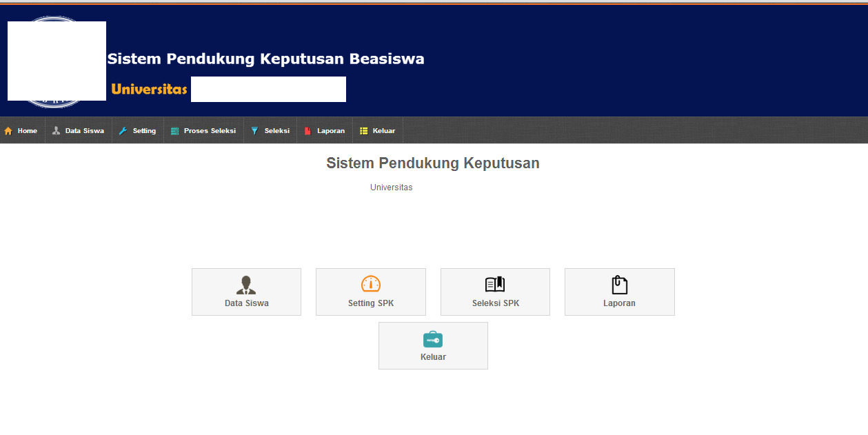Screen dimensions: 868x435
Task: Click the 'Sistem Pendukung Keputusan Beasiswa' header title
Action: point(265,59)
